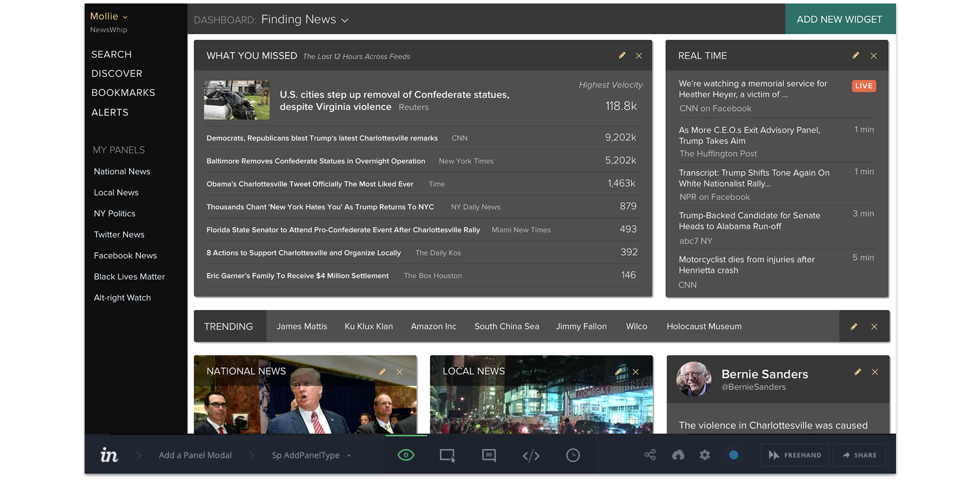Open U.S. cities Confederate statues headline
The image size is (980, 482).
coord(394,101)
